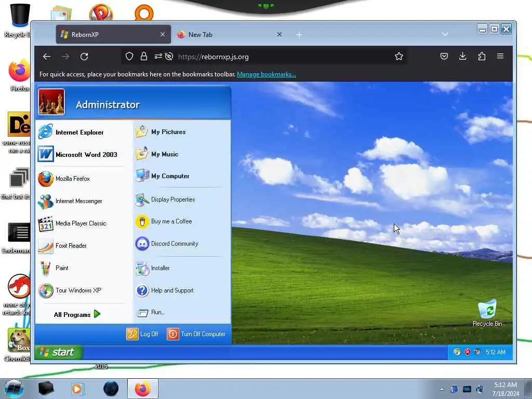Launch Microsoft Word 2003
The image size is (532, 399).
click(78, 154)
